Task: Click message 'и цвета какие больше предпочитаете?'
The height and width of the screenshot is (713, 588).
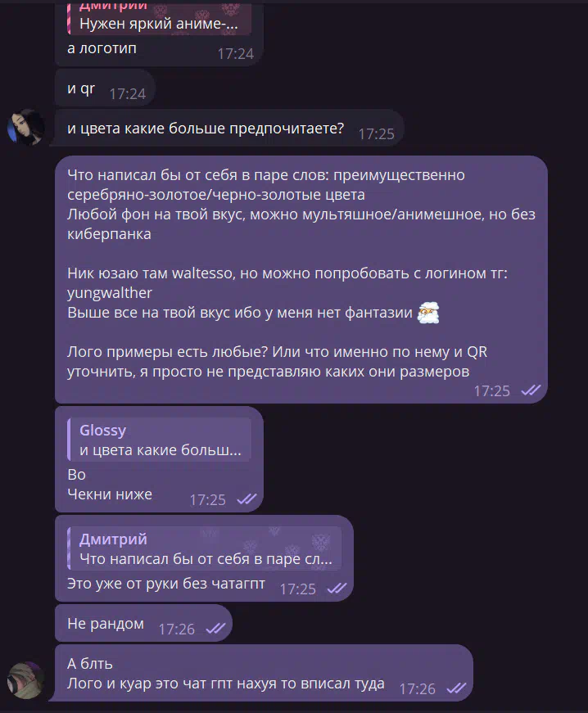Action: click(206, 129)
